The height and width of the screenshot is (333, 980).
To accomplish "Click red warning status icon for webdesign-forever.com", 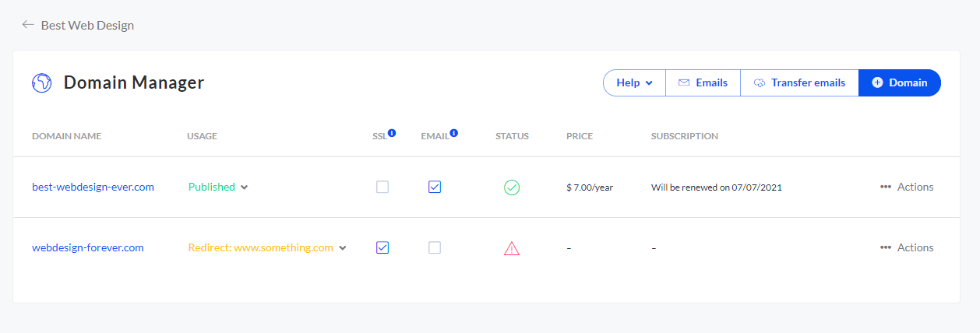I will coord(512,248).
